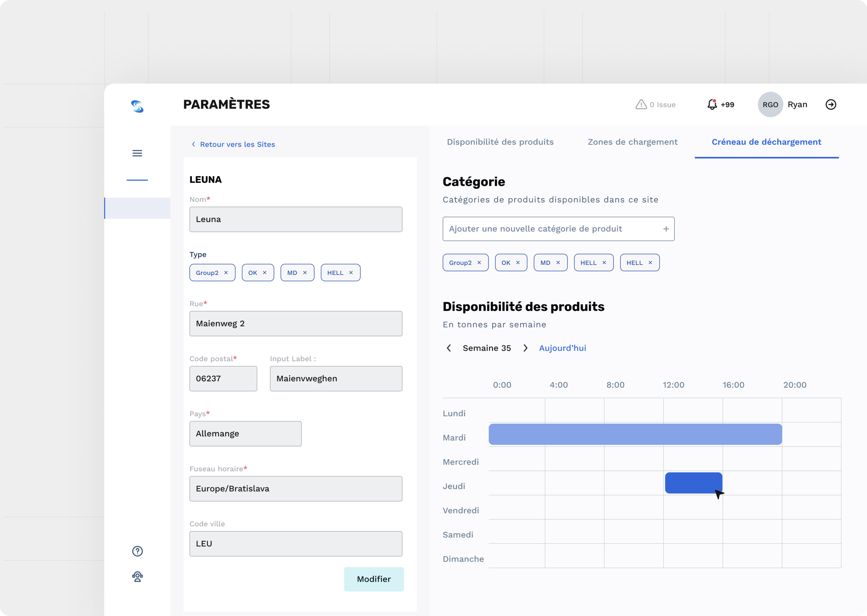Image resolution: width=867 pixels, height=616 pixels.
Task: Open the notifications bell showing +99
Action: pos(713,104)
